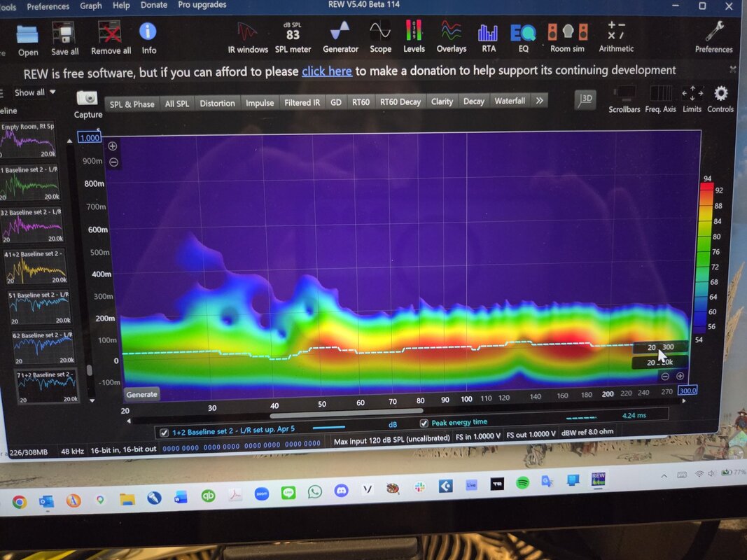Zoom out vertical axis minus icon
Viewport: 747px width, 560px height.
pyautogui.click(x=113, y=162)
